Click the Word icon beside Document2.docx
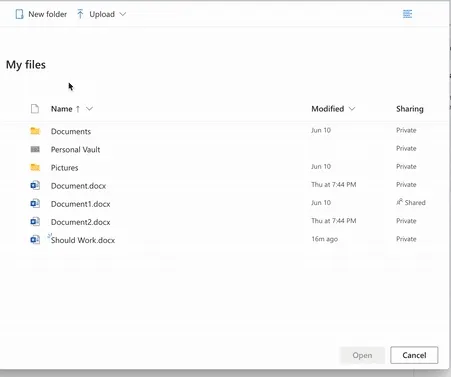Viewport: 451px width, 377px height. (x=35, y=221)
